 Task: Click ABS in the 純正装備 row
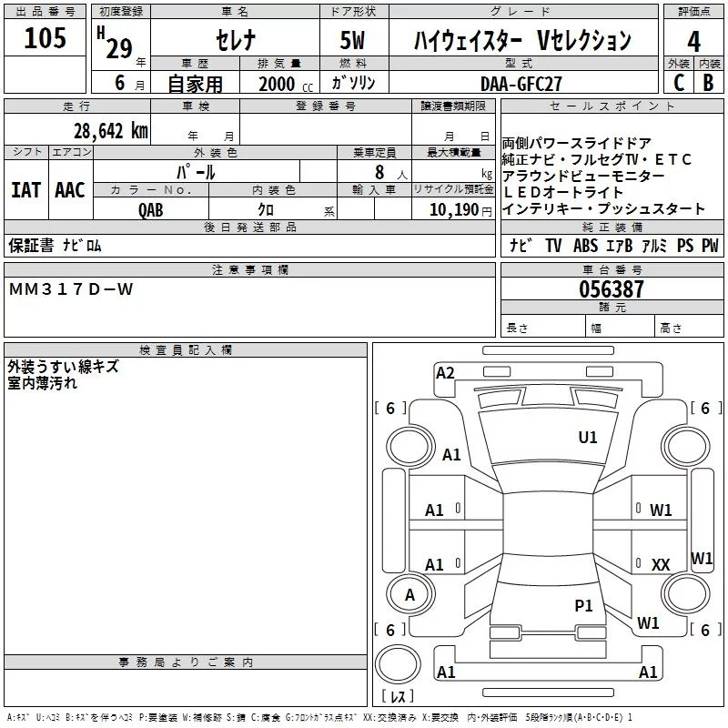point(585,245)
